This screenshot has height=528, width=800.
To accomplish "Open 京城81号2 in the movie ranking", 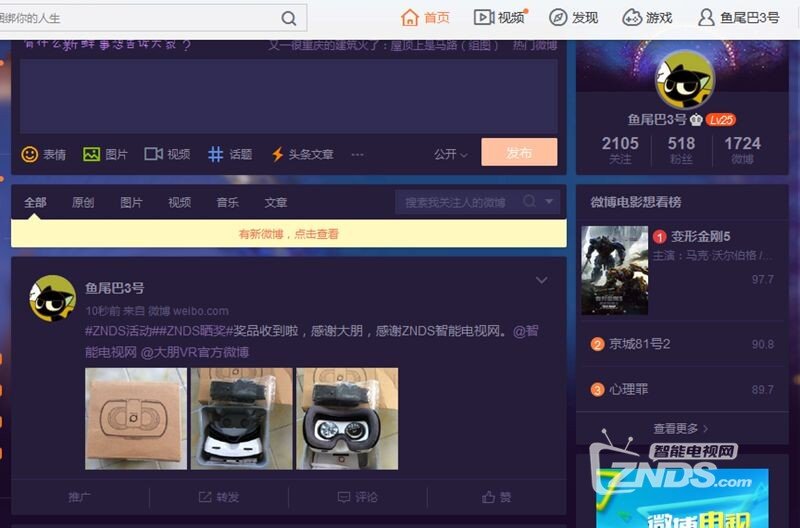I will coord(639,344).
